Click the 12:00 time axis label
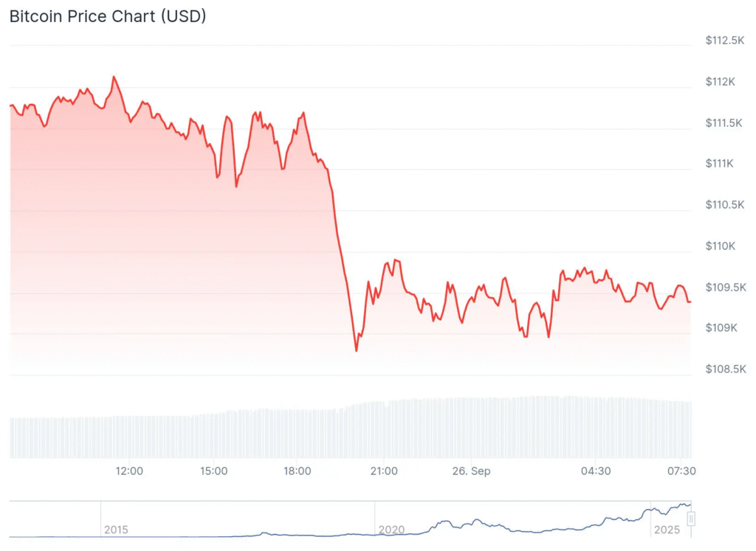The height and width of the screenshot is (551, 756). pyautogui.click(x=130, y=471)
